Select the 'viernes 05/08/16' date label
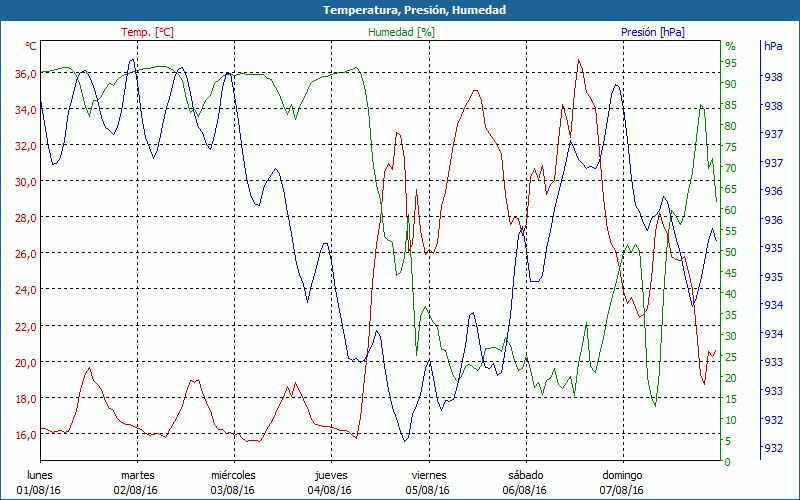 click(x=428, y=482)
